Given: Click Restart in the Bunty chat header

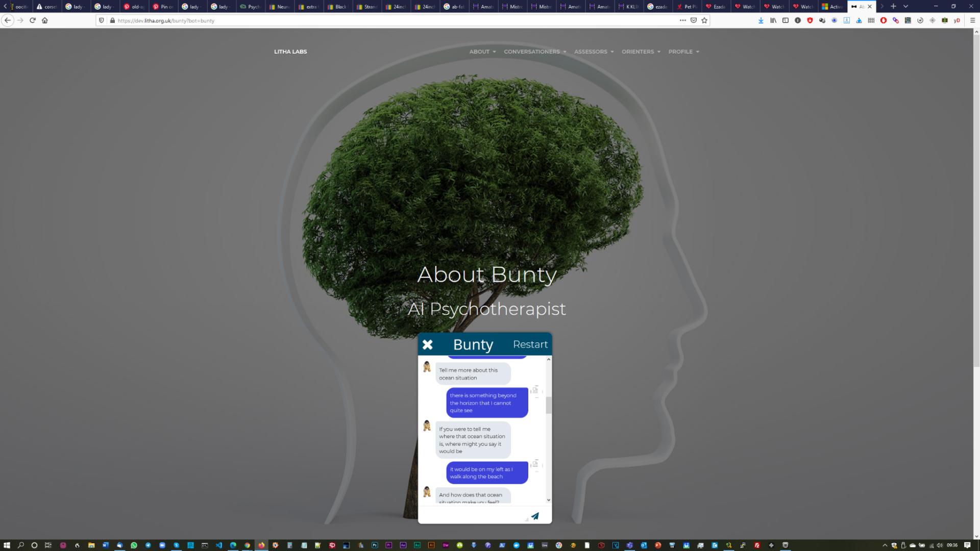Looking at the screenshot, I should coord(530,344).
